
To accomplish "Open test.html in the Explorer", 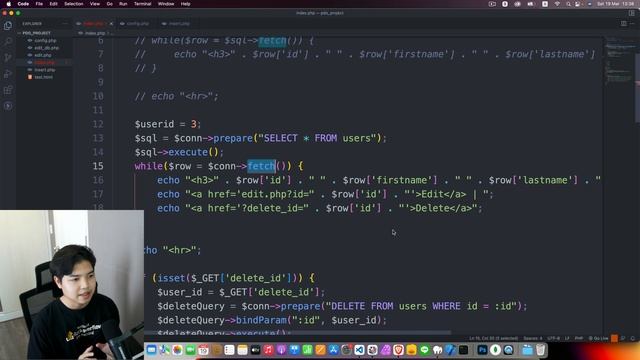I will 43,77.
